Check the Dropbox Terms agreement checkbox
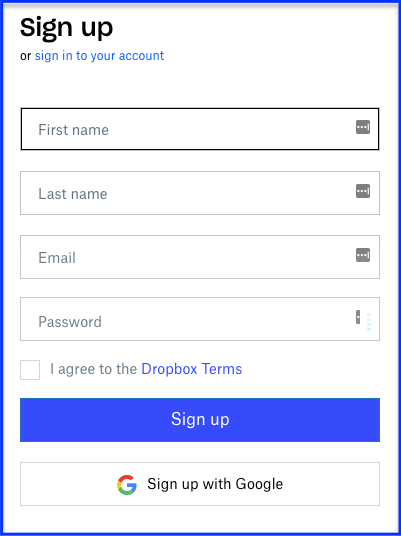The width and height of the screenshot is (401, 536). click(x=30, y=370)
